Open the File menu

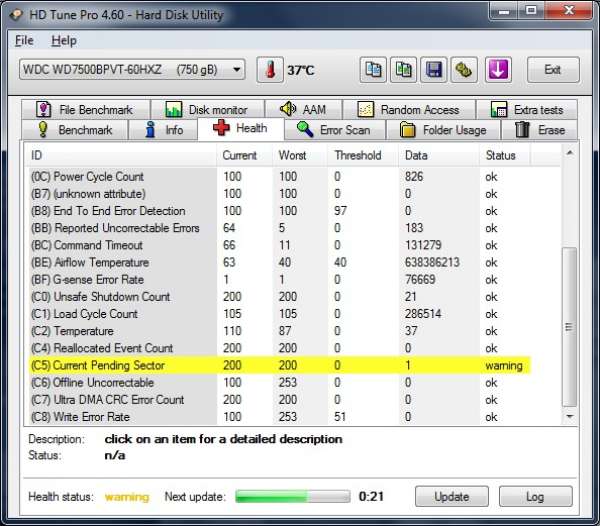pos(24,40)
